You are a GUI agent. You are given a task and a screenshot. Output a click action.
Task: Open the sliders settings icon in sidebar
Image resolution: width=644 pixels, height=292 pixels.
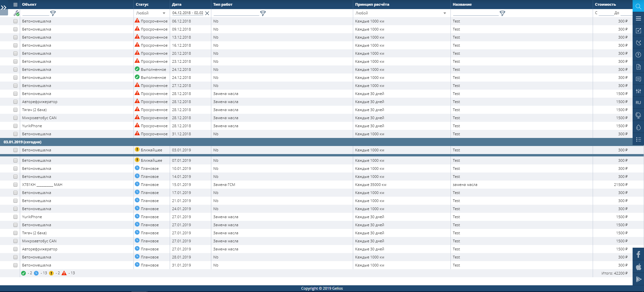pyautogui.click(x=638, y=91)
